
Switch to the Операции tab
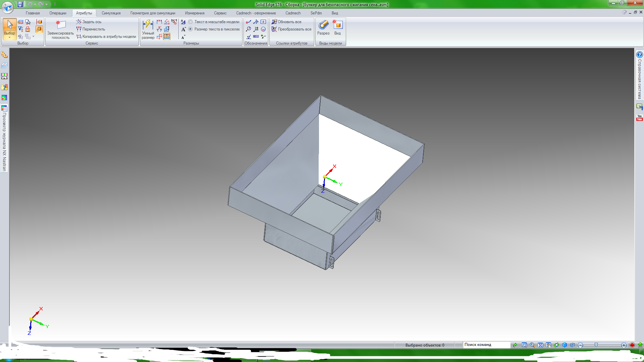pos(58,13)
